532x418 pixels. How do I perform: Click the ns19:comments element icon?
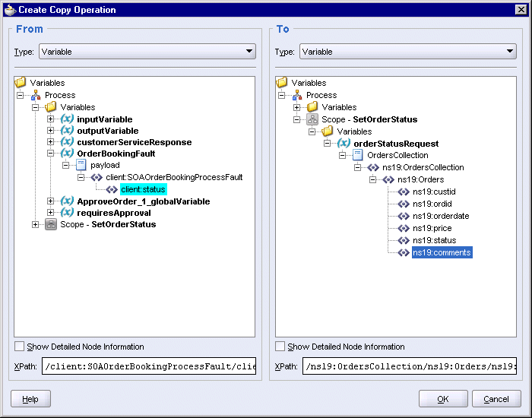[x=404, y=252]
